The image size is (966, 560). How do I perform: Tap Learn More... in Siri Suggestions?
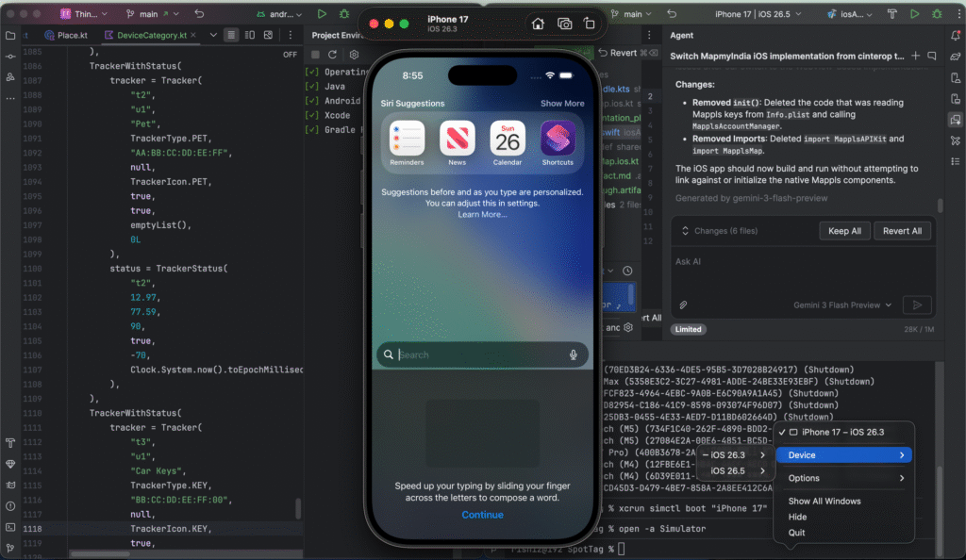click(x=482, y=214)
